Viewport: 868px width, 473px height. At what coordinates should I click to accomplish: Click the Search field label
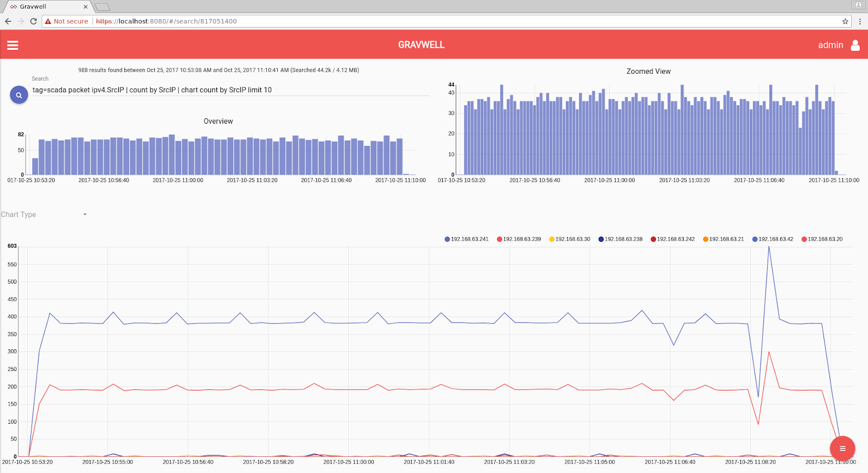(40, 79)
